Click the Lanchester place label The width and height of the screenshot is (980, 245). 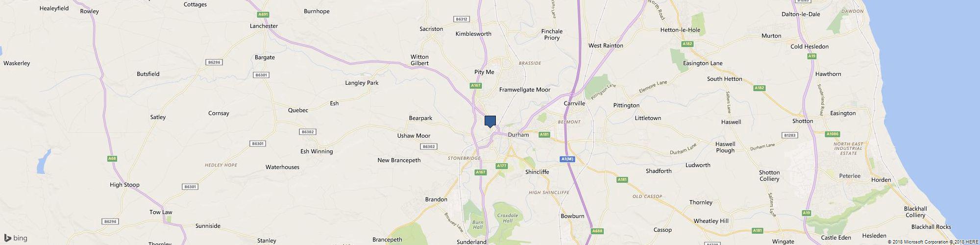click(x=264, y=26)
